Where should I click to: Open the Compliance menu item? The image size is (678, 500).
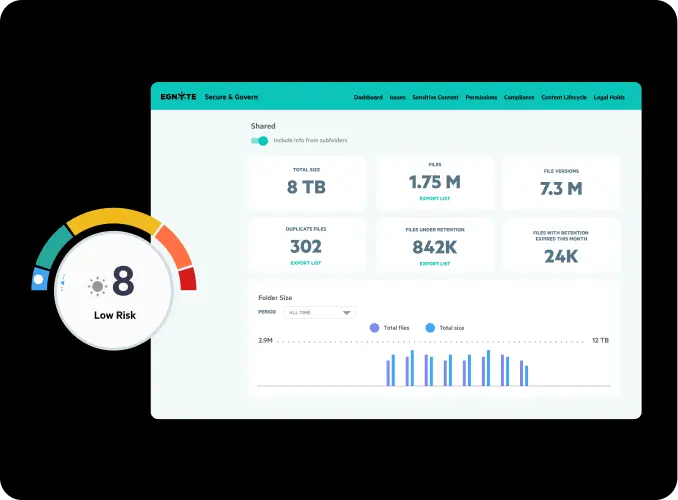tap(519, 97)
